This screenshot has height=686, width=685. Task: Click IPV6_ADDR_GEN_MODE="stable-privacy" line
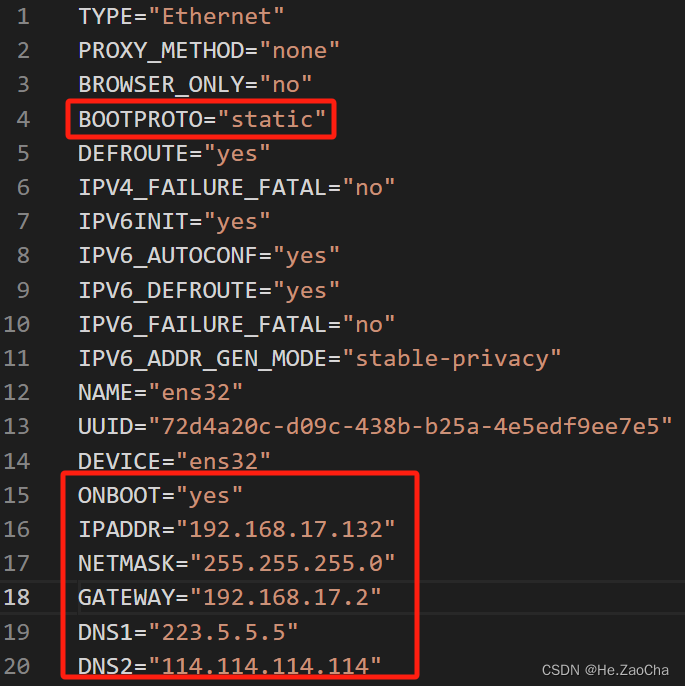[319, 359]
